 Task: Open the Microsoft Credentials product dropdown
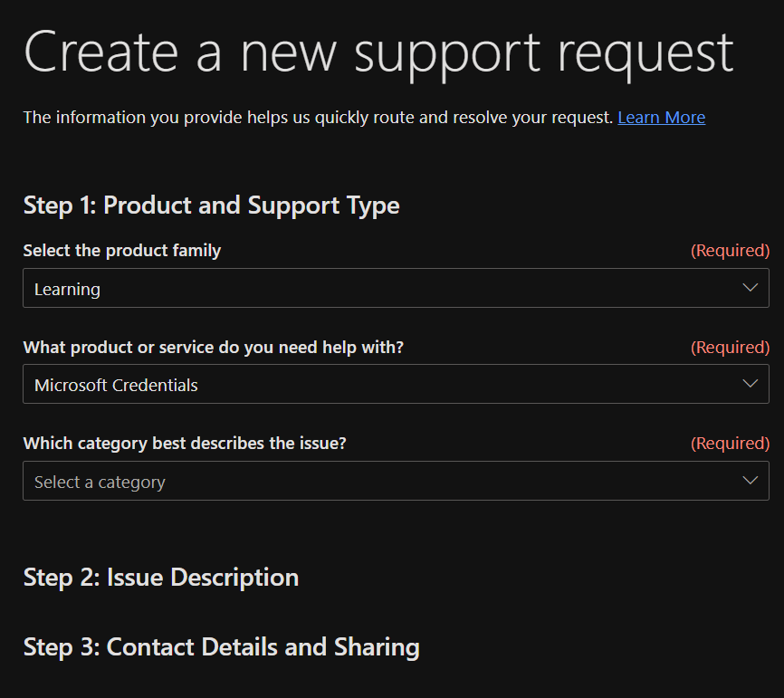(x=396, y=384)
